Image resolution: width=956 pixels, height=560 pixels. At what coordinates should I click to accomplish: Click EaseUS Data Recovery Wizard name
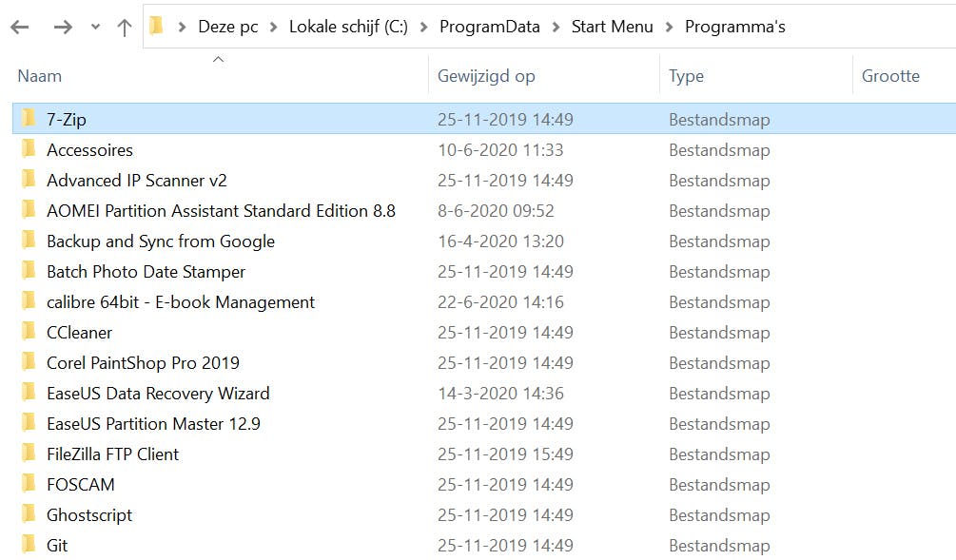[159, 394]
